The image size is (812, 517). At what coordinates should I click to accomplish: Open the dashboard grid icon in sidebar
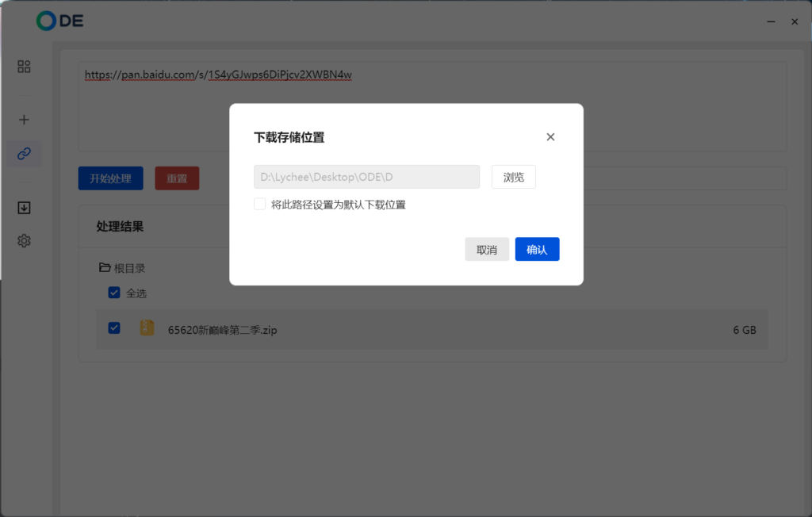24,67
